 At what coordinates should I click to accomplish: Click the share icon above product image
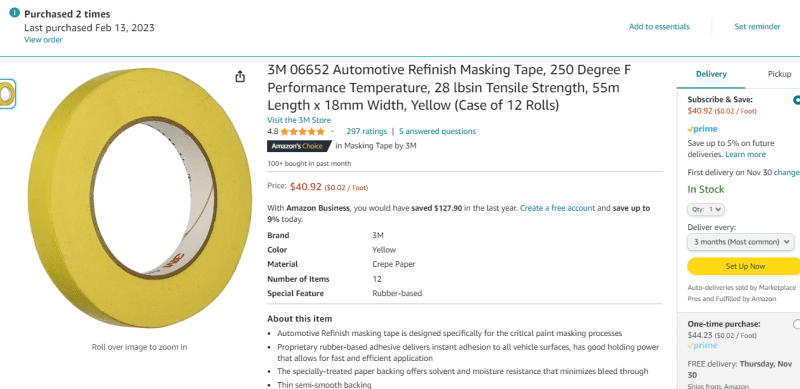(240, 77)
